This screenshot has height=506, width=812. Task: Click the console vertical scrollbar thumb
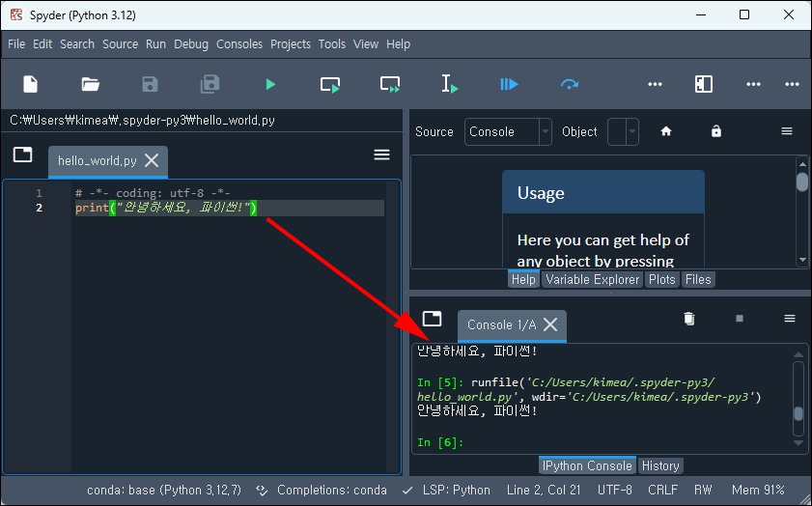click(798, 414)
